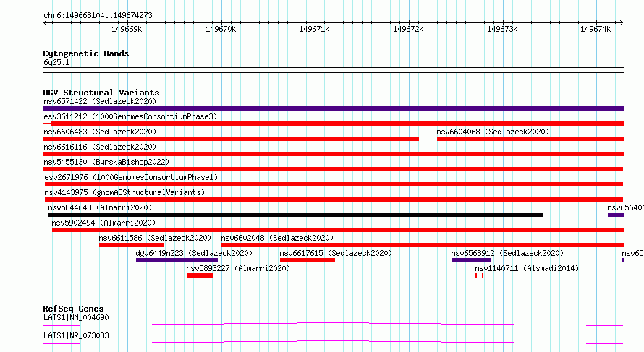The height and width of the screenshot is (352, 644).
Task: Click the Cytogenetic Bands track heading
Action: (86, 53)
